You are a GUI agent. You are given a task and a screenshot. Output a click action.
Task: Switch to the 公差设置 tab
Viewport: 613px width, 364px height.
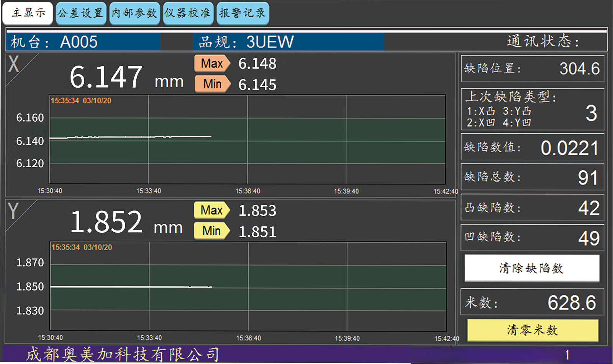81,13
